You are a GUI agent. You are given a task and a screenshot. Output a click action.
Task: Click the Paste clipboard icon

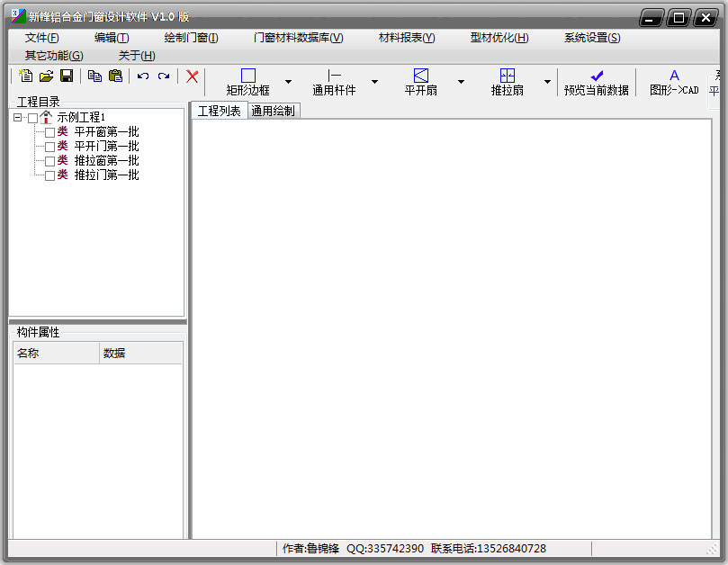click(x=115, y=76)
